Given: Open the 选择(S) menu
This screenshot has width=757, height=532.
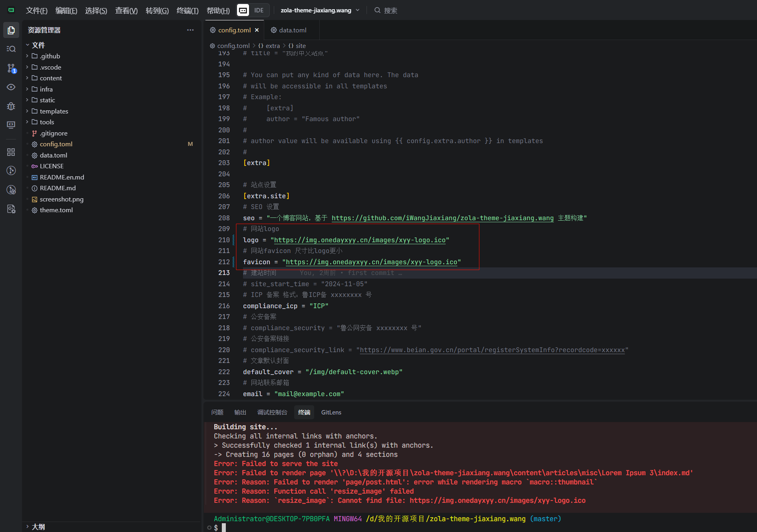Looking at the screenshot, I should (x=96, y=10).
